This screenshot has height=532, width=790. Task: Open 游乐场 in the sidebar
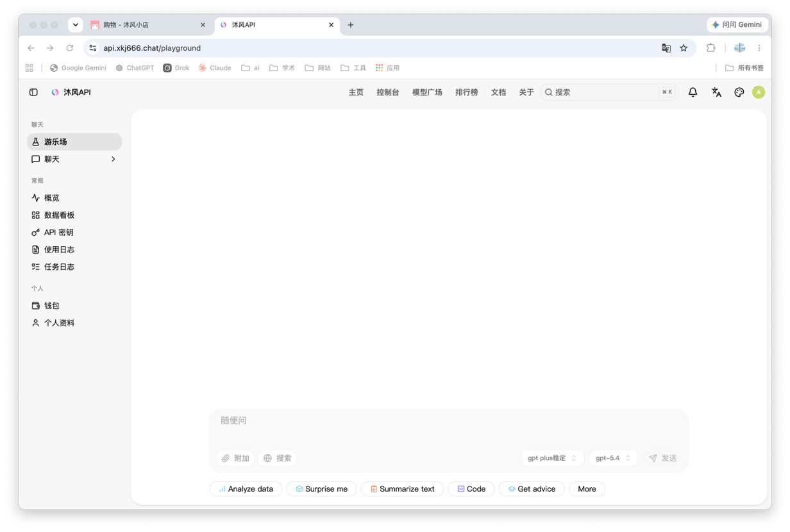74,142
